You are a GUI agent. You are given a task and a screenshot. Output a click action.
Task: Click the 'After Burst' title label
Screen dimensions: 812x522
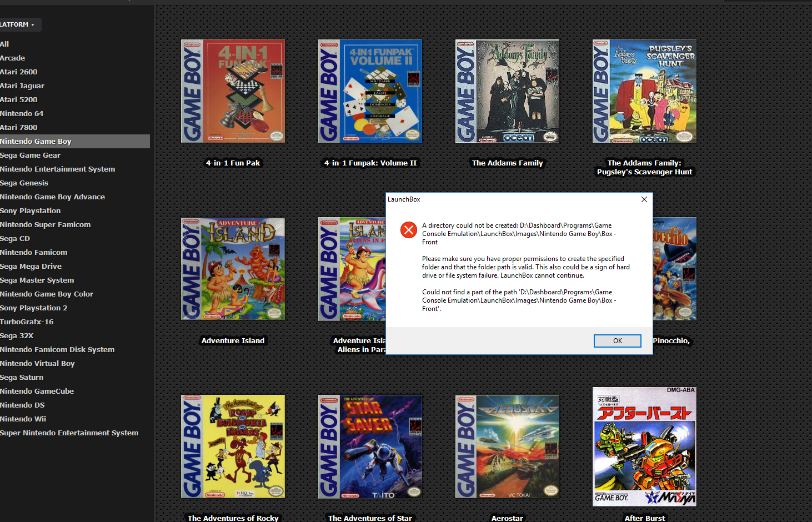(644, 518)
